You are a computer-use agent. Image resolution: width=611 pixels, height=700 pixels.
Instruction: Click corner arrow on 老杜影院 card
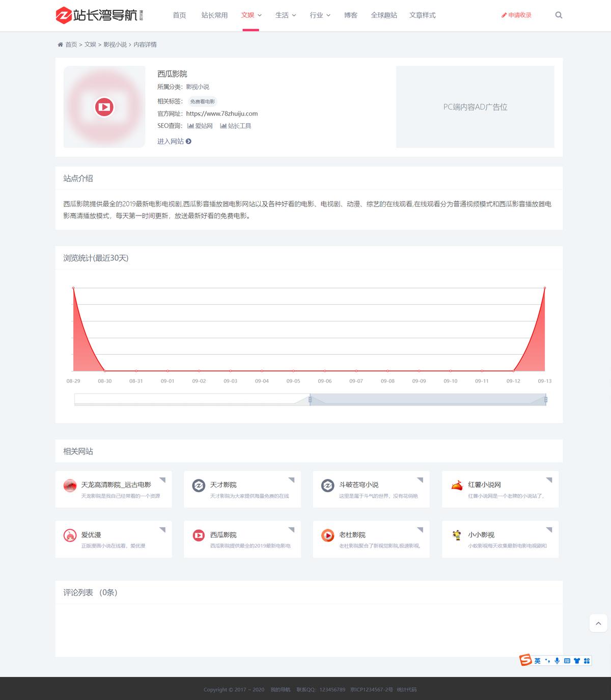[x=421, y=530]
